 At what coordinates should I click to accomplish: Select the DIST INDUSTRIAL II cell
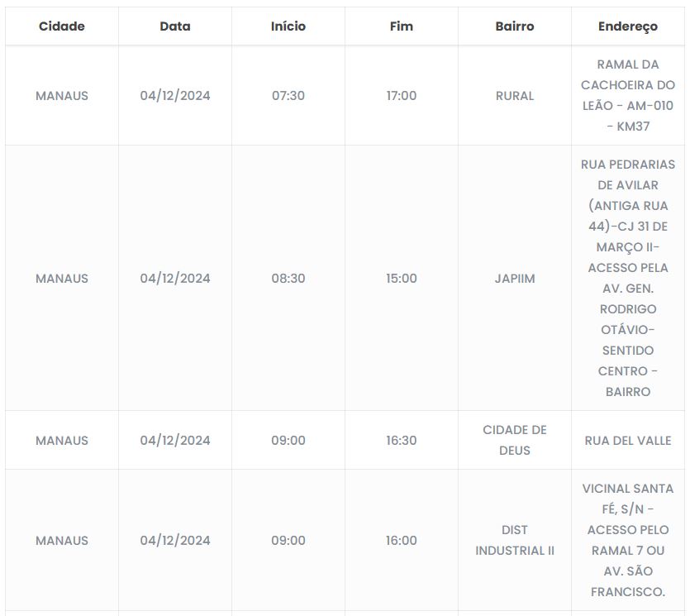pos(515,541)
